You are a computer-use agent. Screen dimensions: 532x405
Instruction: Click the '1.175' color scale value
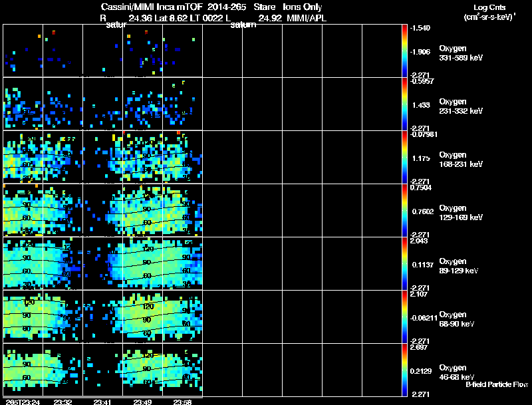421,158
